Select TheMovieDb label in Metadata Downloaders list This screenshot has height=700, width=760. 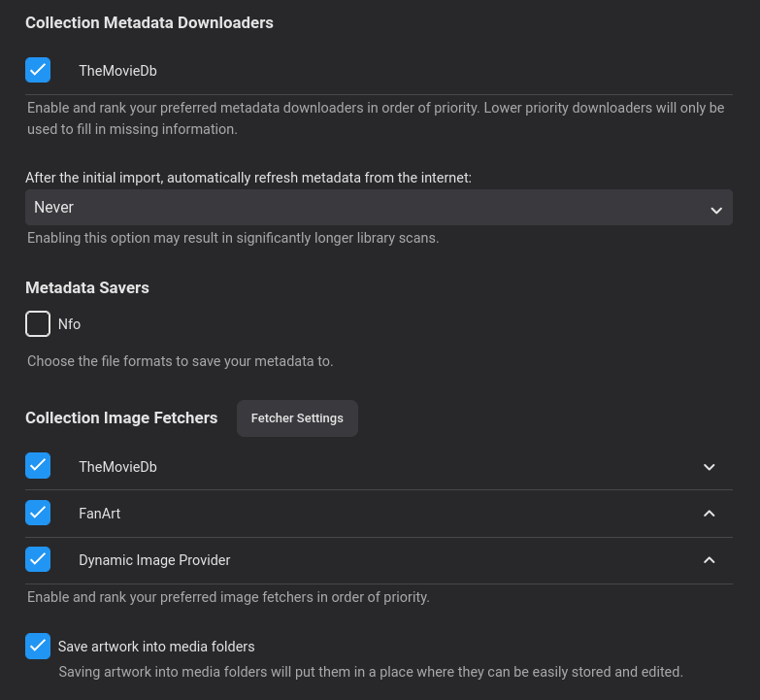click(117, 71)
